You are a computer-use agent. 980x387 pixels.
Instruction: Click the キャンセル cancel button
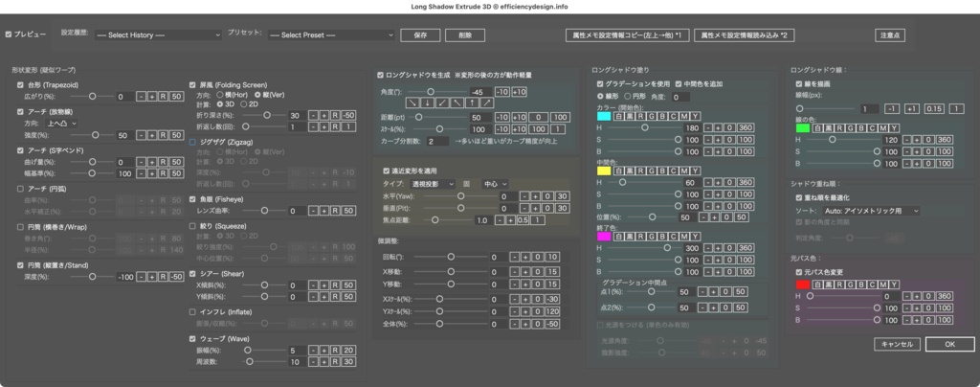[x=897, y=344]
